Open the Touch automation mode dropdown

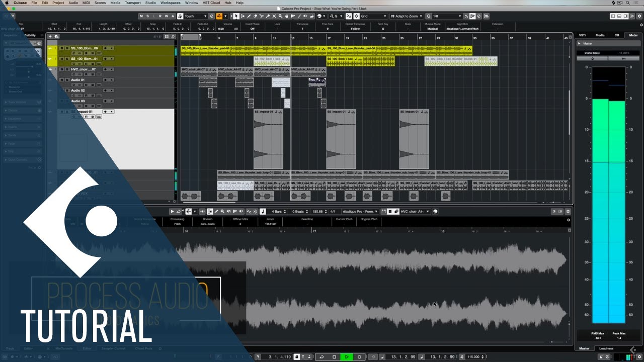click(196, 16)
